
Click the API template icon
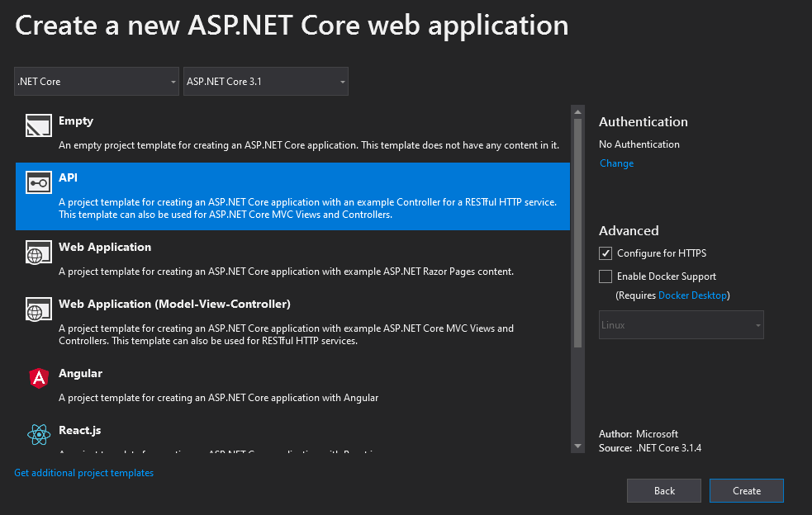point(39,182)
